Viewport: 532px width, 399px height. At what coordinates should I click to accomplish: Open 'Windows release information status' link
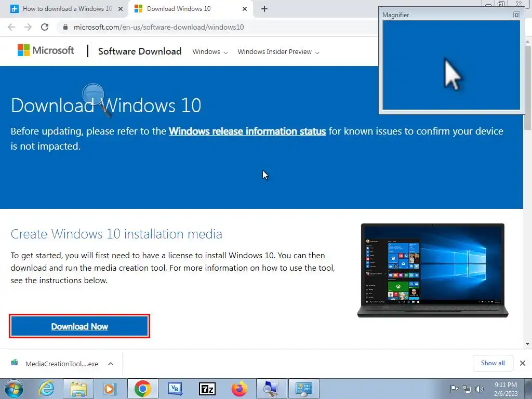click(247, 131)
